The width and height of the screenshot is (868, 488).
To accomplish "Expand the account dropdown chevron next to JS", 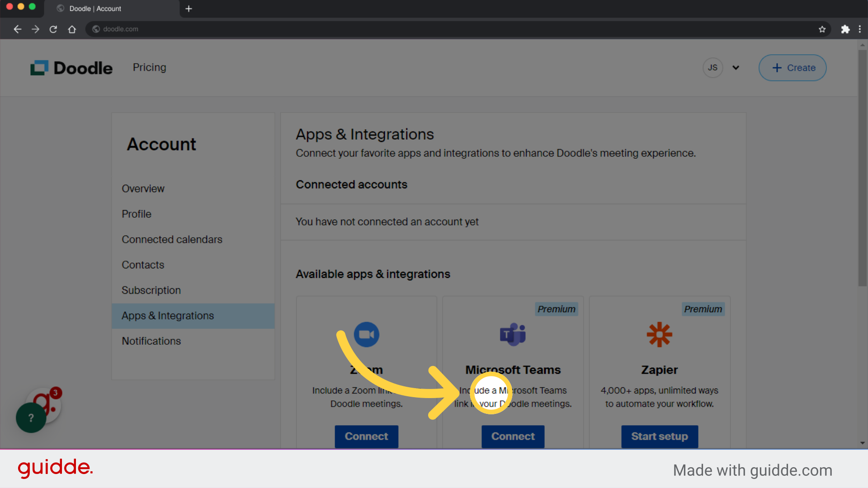I will [x=736, y=67].
